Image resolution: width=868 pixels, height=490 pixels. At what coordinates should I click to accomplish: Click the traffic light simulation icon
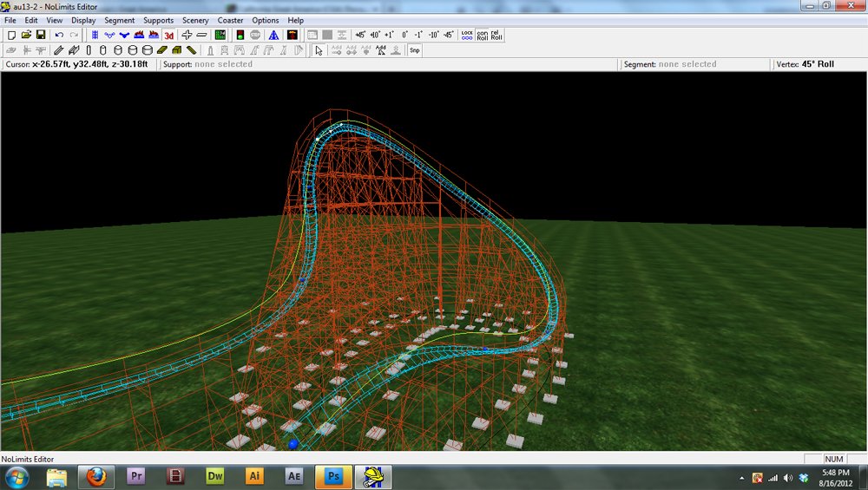tap(240, 36)
